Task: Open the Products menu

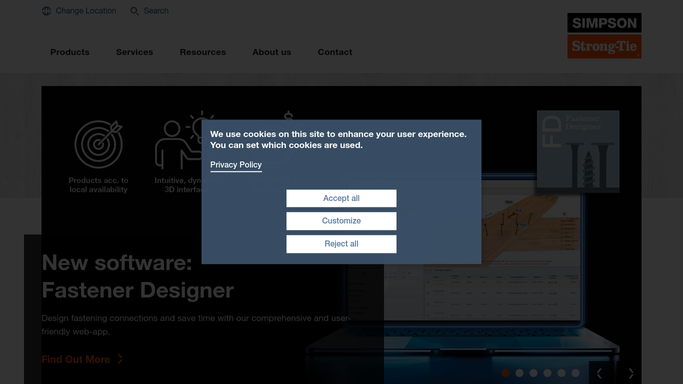Action: [x=70, y=52]
